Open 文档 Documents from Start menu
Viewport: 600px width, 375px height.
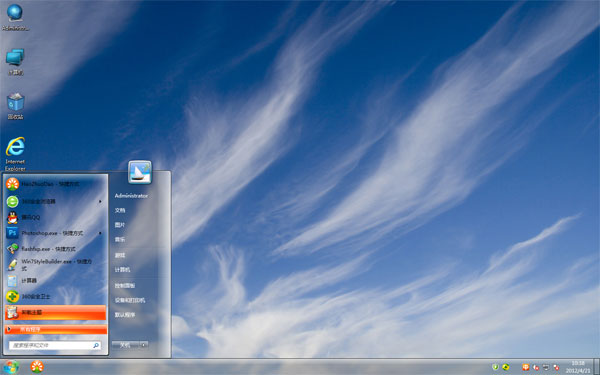120,210
